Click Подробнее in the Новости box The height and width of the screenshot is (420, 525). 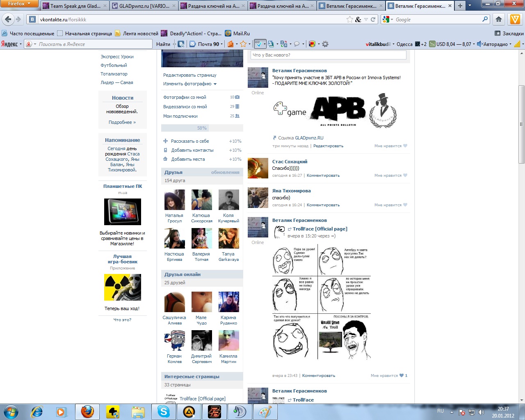[x=122, y=122]
